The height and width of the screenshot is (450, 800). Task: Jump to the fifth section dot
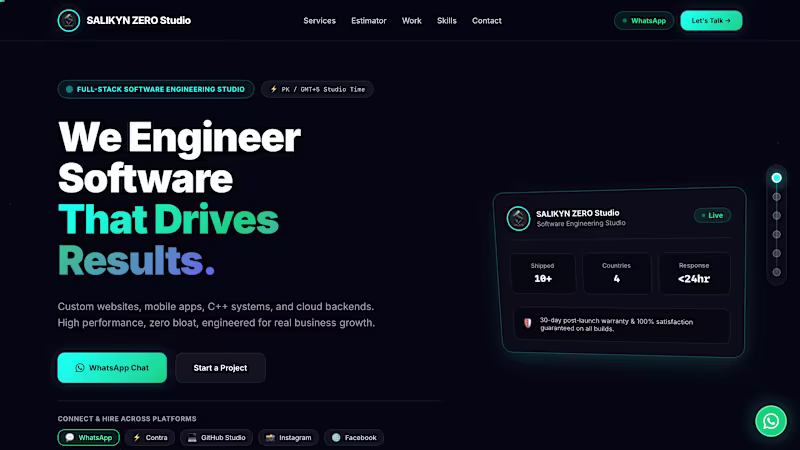777,253
